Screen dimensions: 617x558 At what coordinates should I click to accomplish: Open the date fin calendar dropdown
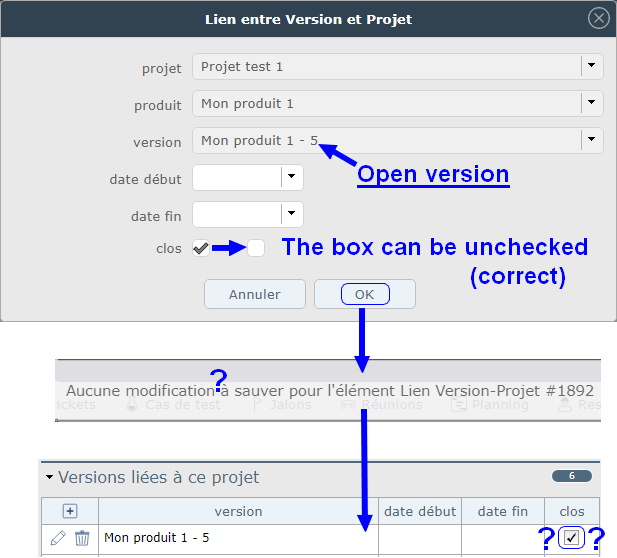(x=292, y=213)
